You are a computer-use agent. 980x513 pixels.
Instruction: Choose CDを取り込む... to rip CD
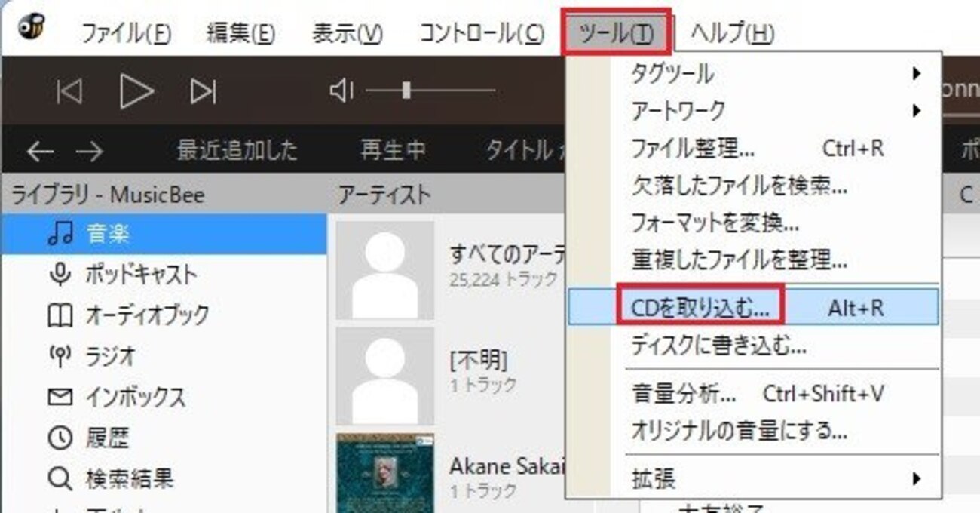click(754, 307)
